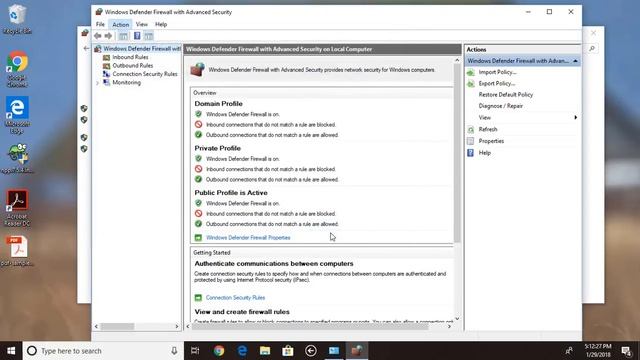This screenshot has width=640, height=360.
Task: Click Import Policy in Actions pane
Action: (498, 72)
